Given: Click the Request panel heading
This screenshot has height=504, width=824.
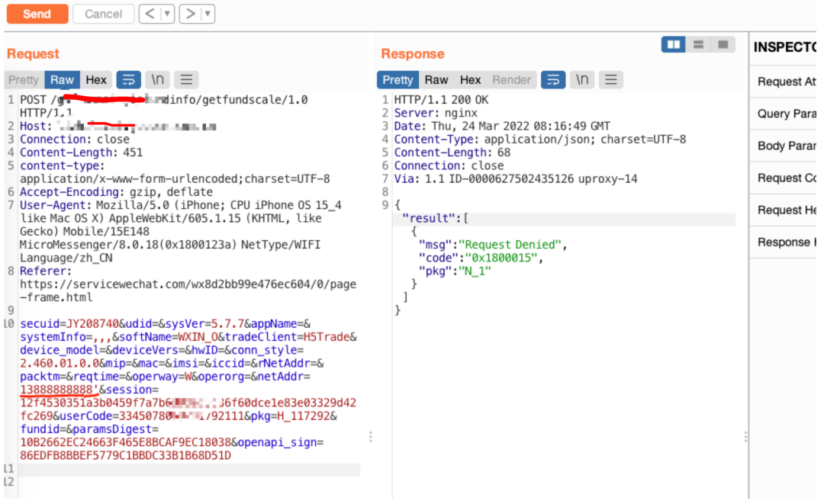Looking at the screenshot, I should point(33,53).
